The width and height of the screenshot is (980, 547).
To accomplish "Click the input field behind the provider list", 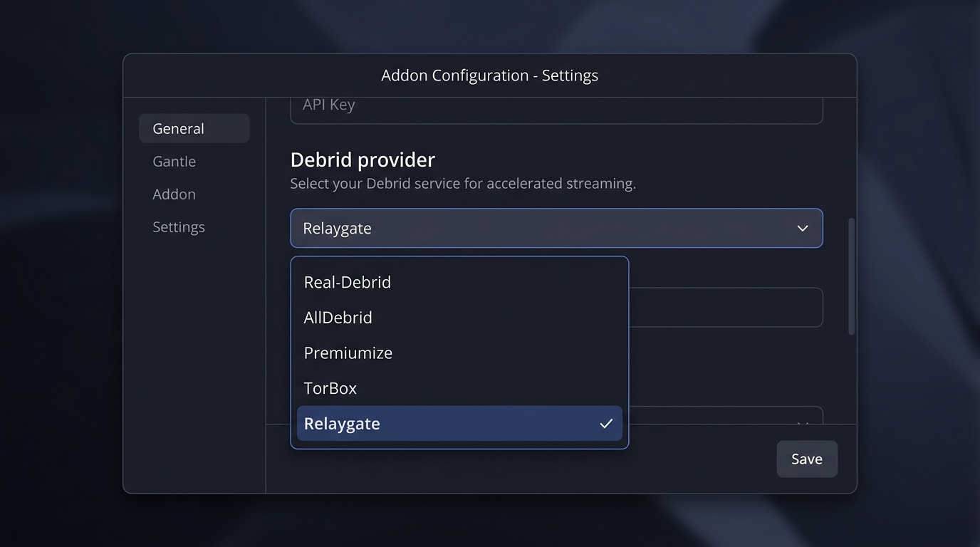I will pyautogui.click(x=726, y=308).
